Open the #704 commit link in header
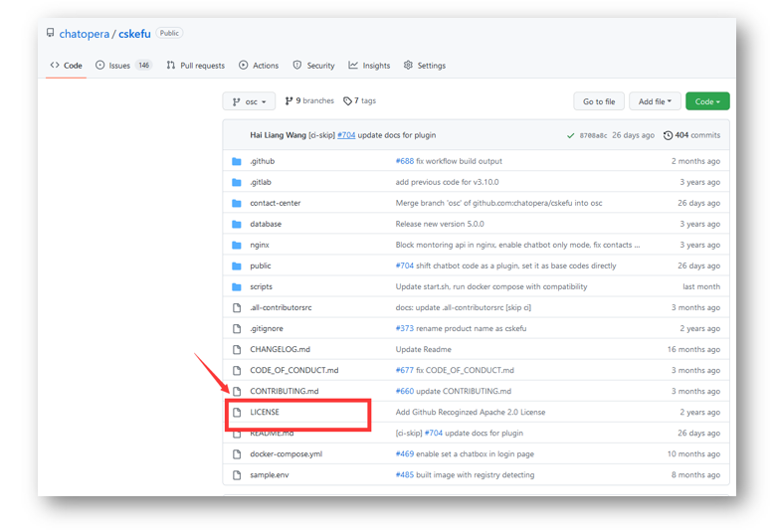 [x=345, y=135]
